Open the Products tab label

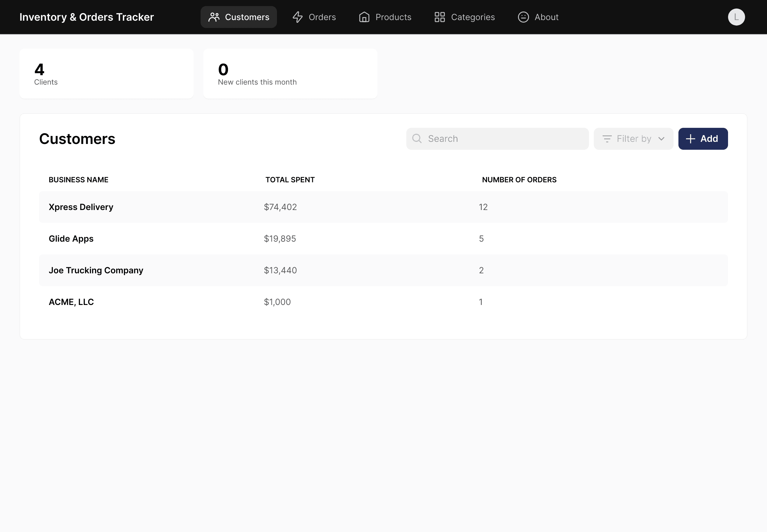tap(393, 17)
